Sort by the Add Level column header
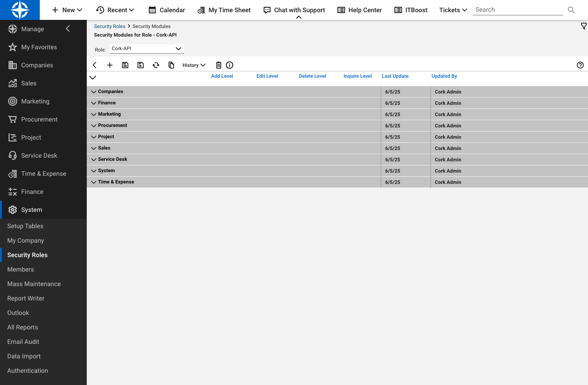The width and height of the screenshot is (588, 385). [x=222, y=76]
